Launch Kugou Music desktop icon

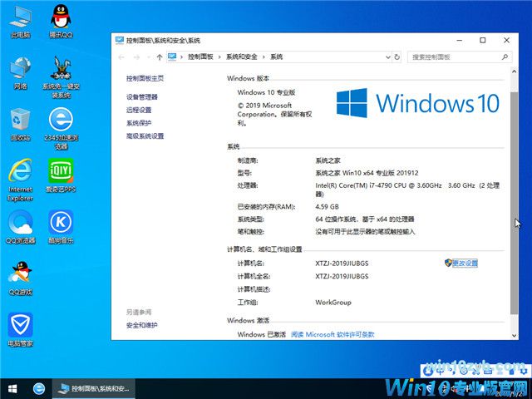click(x=61, y=227)
